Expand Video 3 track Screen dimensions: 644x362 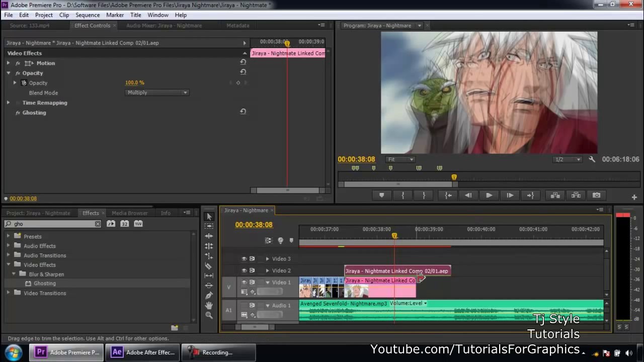[x=267, y=259]
